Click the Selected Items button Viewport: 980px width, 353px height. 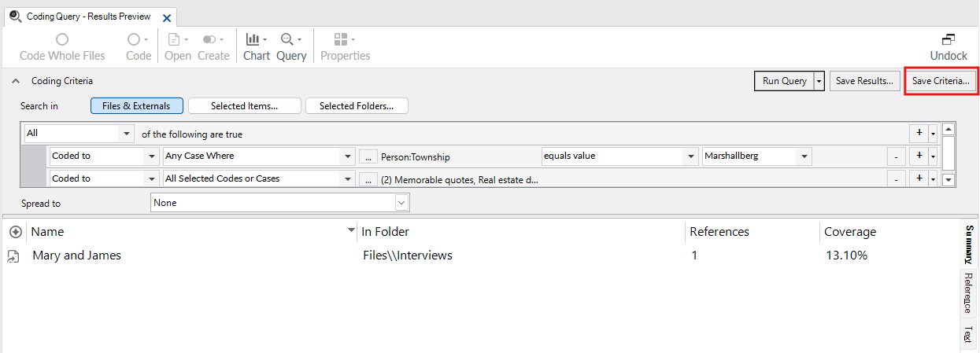(244, 106)
